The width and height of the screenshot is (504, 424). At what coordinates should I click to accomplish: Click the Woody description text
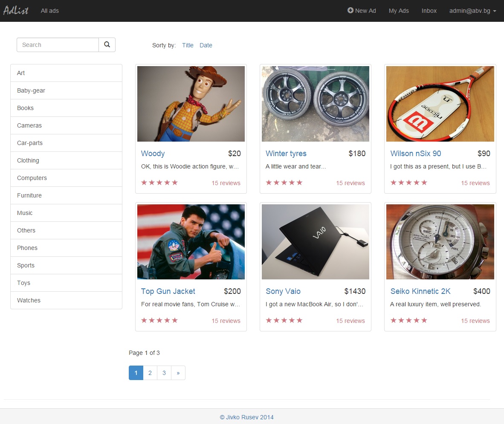190,166
